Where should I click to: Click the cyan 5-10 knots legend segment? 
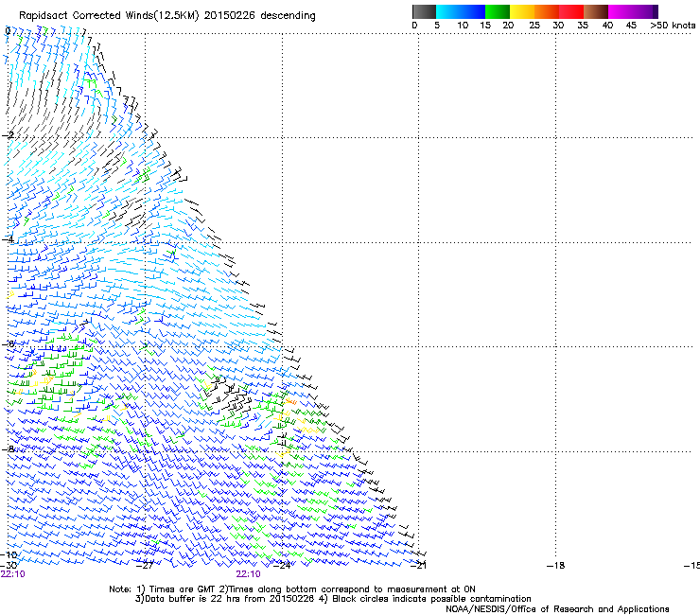coord(448,11)
